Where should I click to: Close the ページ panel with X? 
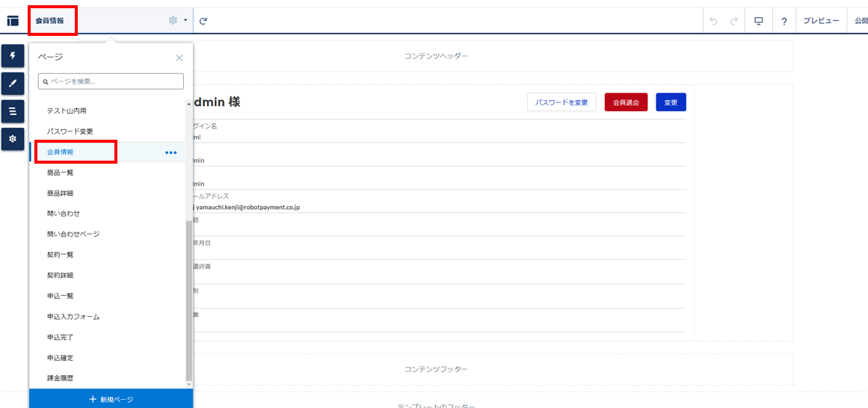click(x=179, y=58)
